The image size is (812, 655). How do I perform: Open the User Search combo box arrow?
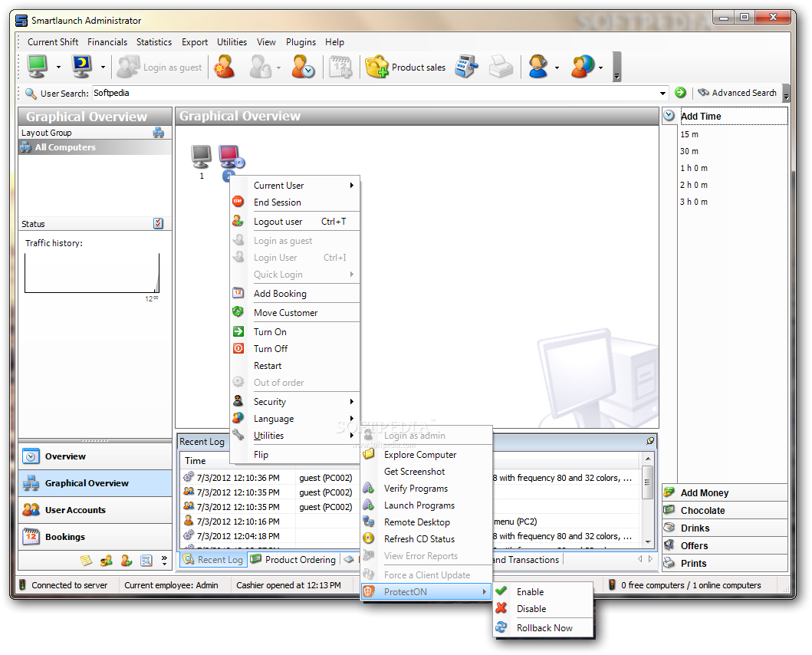coord(662,94)
